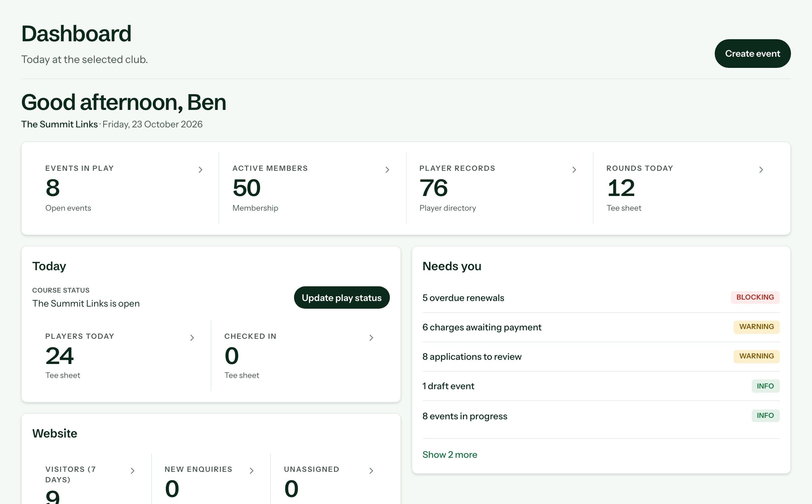
Task: Expand list with Show 2 more
Action: [450, 455]
